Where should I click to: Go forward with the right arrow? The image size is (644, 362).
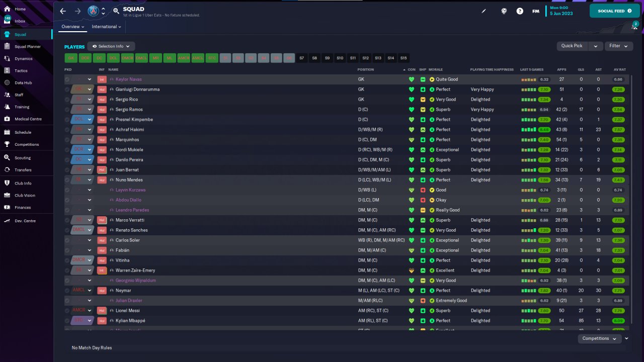[77, 11]
